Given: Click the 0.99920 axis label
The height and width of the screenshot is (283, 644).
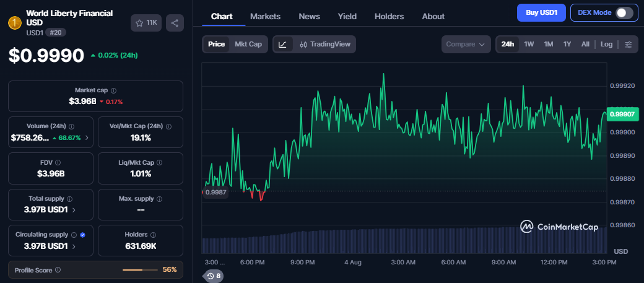Looking at the screenshot, I should tap(623, 86).
